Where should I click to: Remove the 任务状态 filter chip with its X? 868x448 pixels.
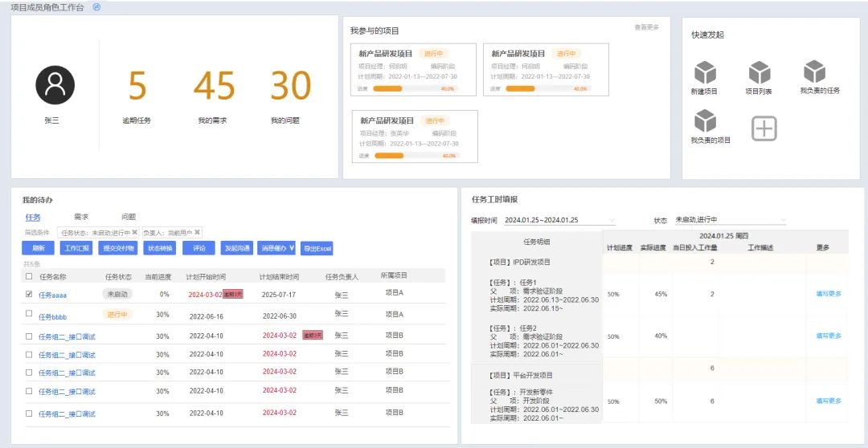[134, 232]
